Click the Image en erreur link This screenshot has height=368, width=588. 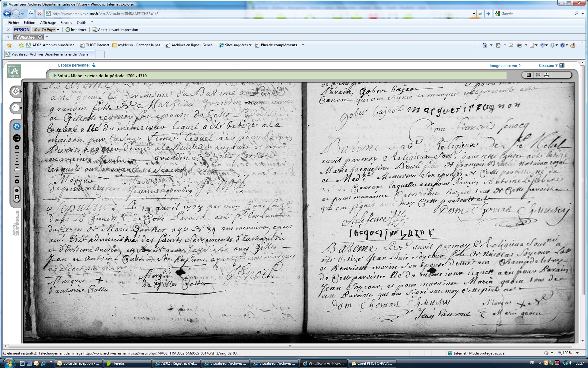point(505,66)
